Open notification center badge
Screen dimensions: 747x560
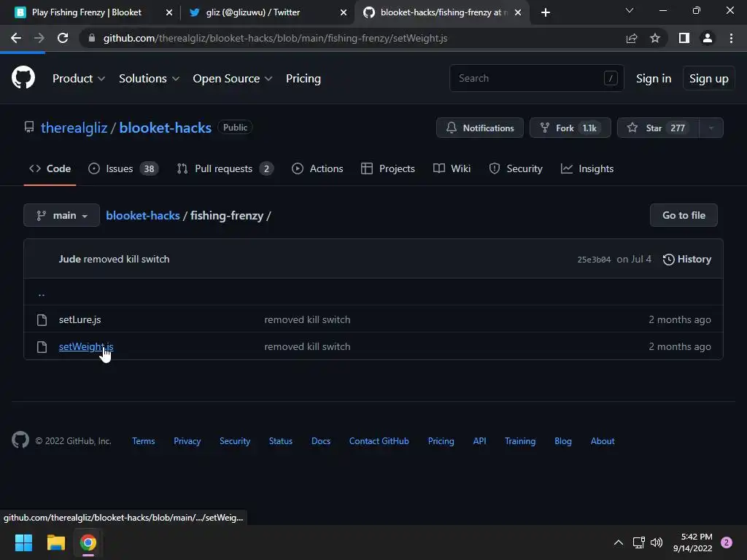click(727, 542)
